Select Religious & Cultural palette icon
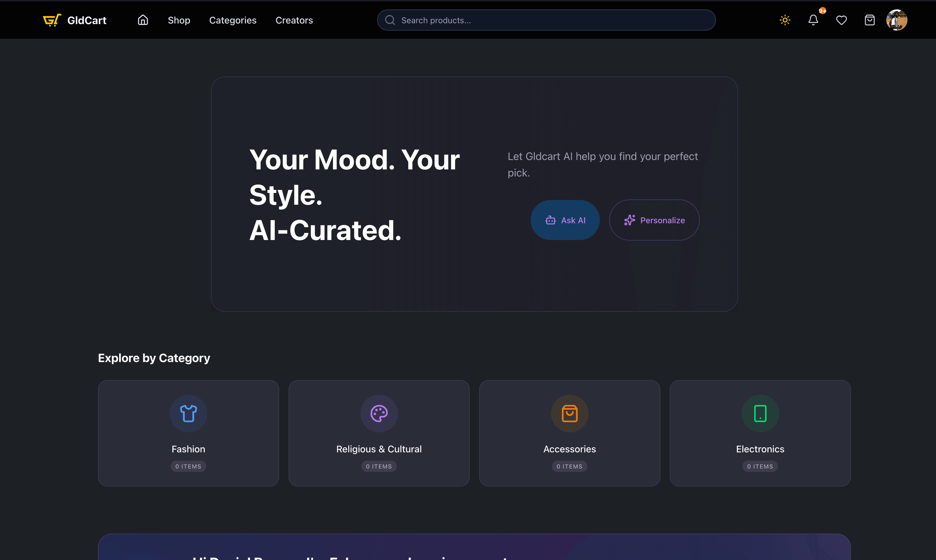 click(x=379, y=414)
